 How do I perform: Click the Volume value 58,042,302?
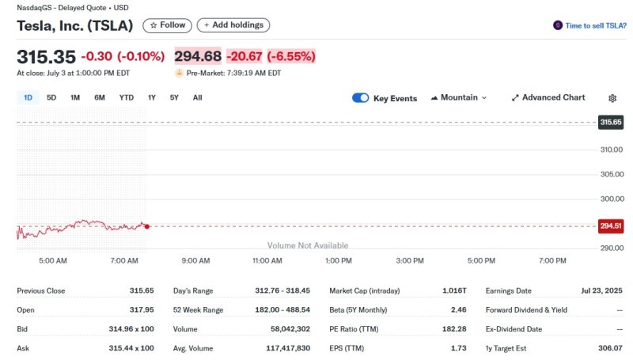coord(290,329)
